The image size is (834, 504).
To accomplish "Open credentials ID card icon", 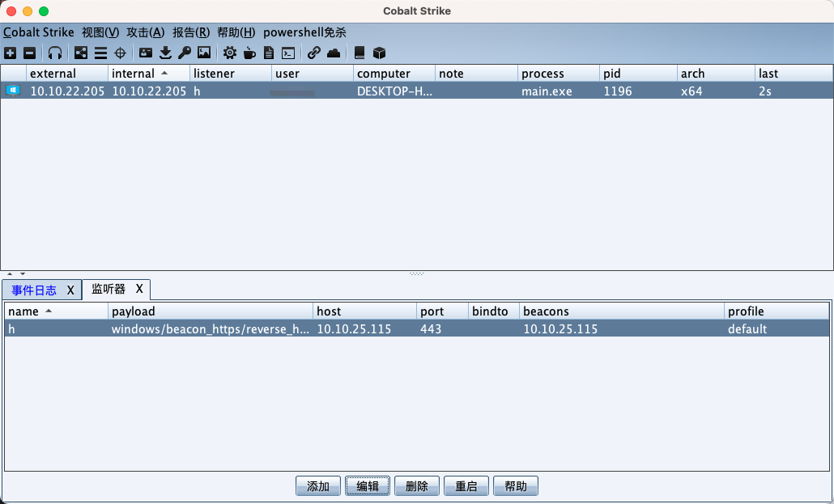I will point(145,53).
